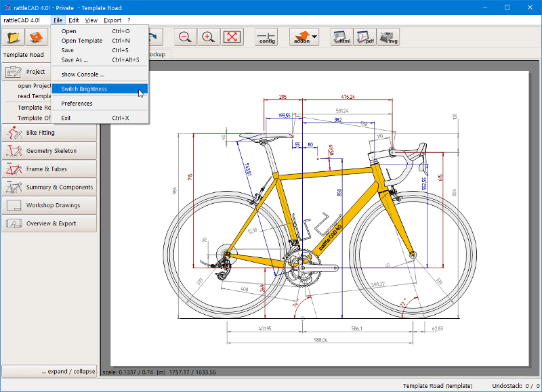The height and width of the screenshot is (392, 542).
Task: Click the Overview & Export icon
Action: [14, 223]
